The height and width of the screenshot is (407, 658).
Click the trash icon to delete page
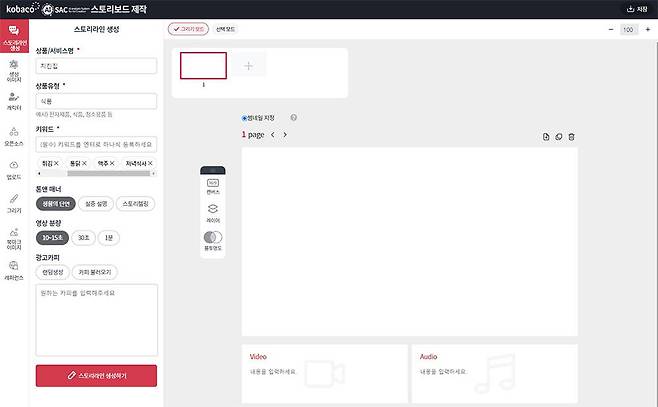click(571, 136)
